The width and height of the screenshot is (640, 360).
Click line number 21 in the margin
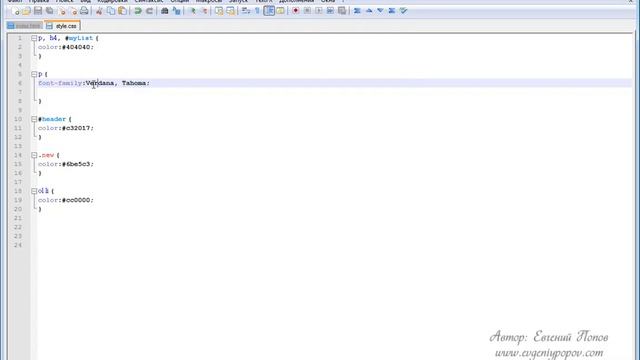coord(18,218)
